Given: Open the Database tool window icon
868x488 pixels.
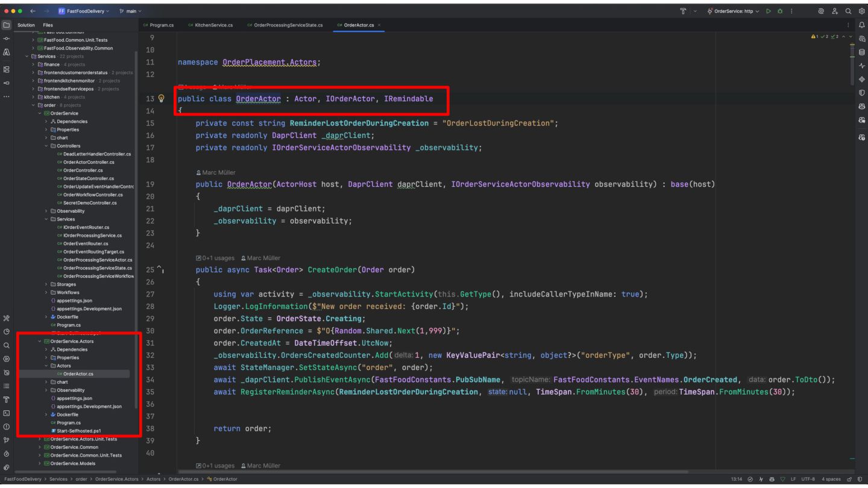Looking at the screenshot, I should pyautogui.click(x=861, y=52).
